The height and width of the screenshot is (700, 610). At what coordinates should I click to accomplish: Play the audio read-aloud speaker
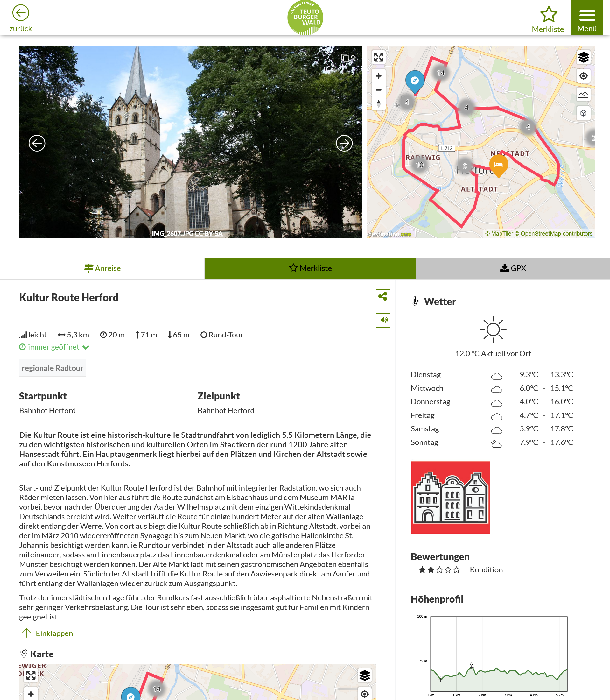tap(383, 320)
